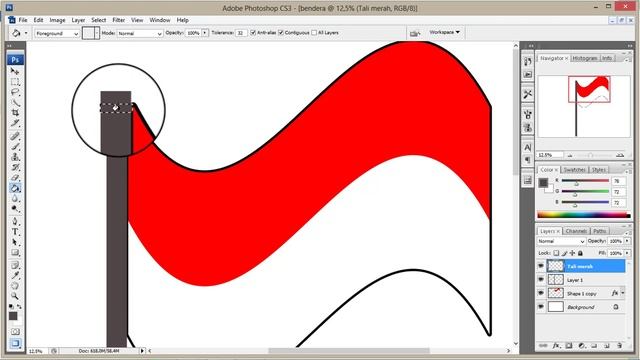Select the Blur tool
Image resolution: width=640 pixels, height=360 pixels.
[x=15, y=198]
